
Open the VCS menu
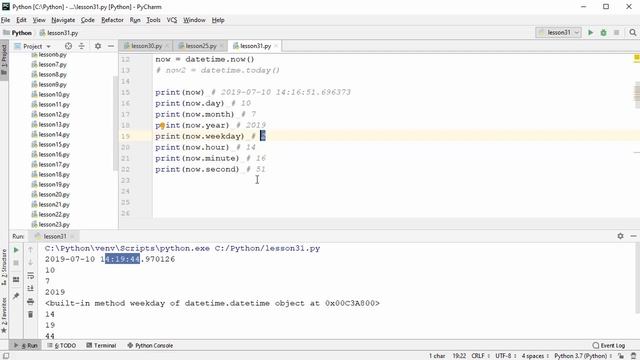(x=172, y=20)
